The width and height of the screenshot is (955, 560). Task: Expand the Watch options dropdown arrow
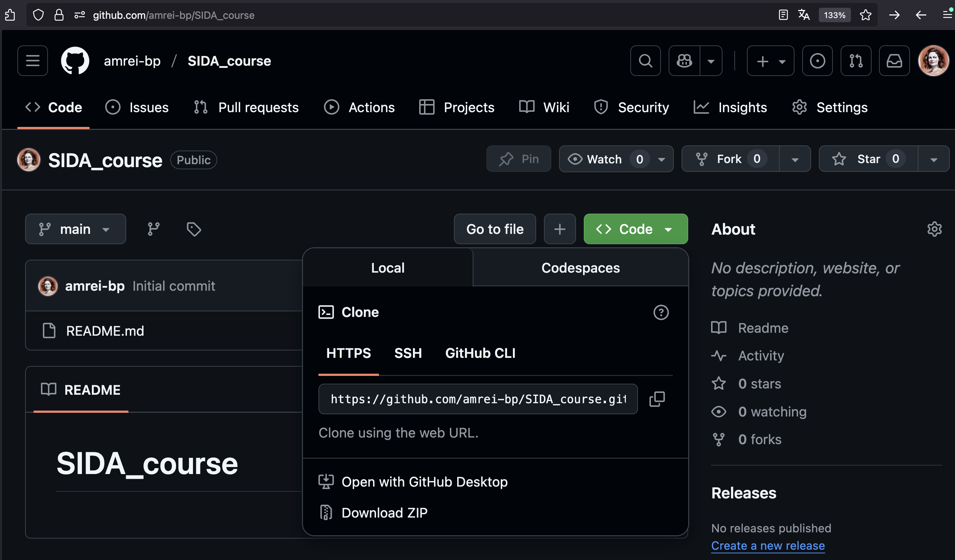click(x=662, y=159)
